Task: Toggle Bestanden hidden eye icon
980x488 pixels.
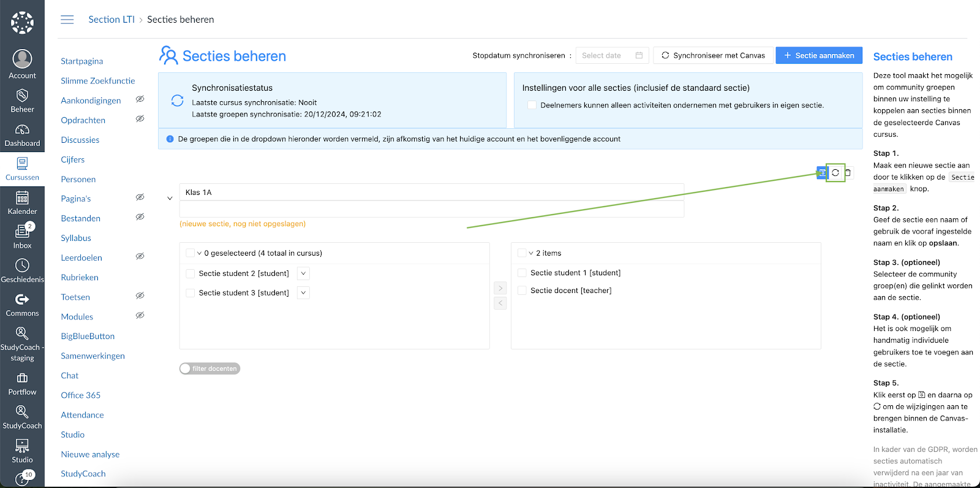Action: coord(140,217)
